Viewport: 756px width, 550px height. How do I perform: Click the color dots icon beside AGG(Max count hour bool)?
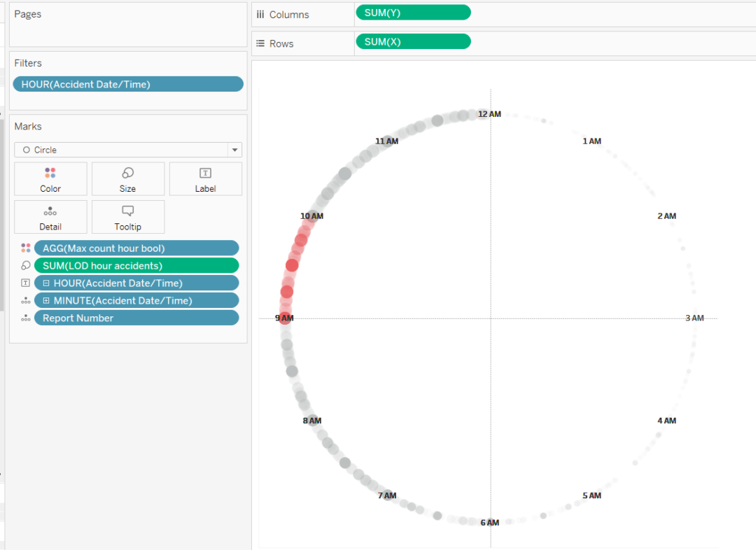point(25,248)
